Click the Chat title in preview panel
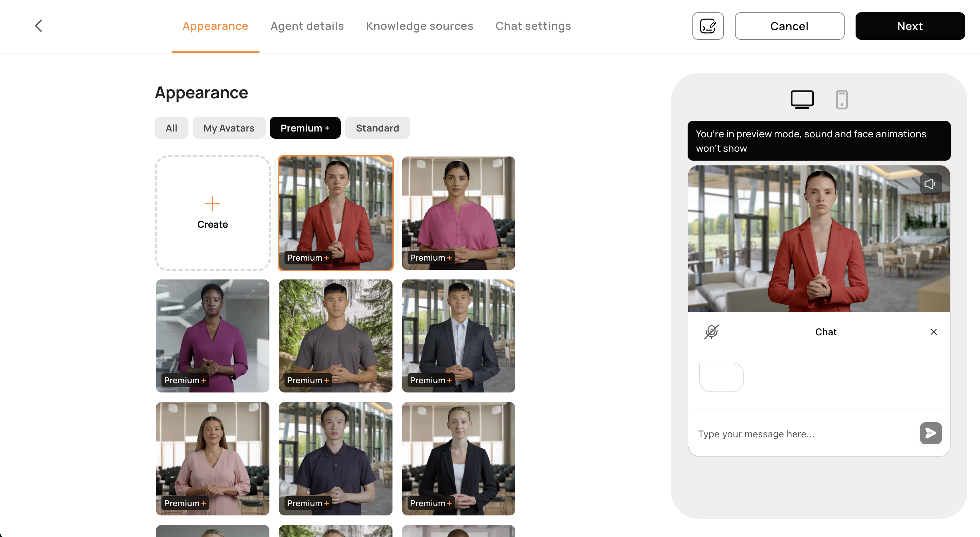This screenshot has height=537, width=980. (825, 332)
